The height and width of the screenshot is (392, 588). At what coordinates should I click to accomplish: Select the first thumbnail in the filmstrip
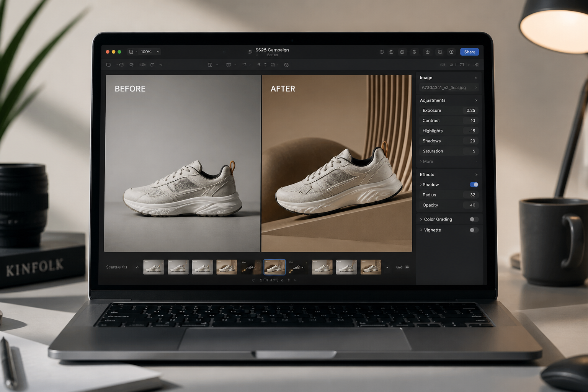(x=154, y=267)
